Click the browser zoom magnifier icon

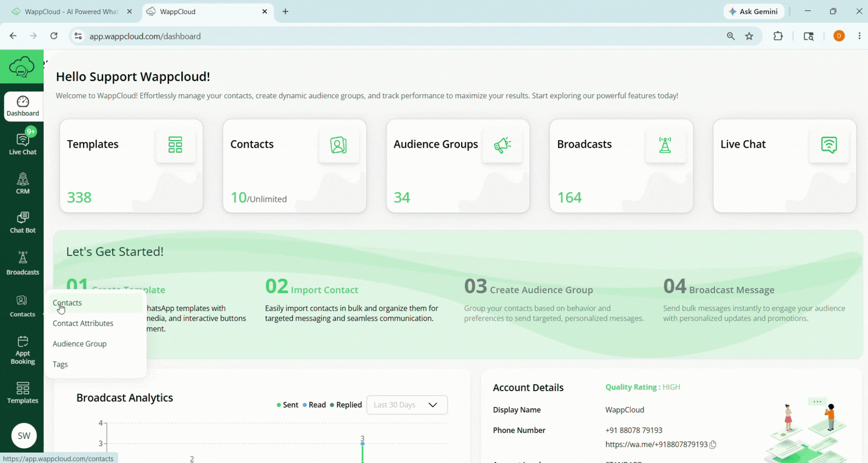(x=731, y=36)
